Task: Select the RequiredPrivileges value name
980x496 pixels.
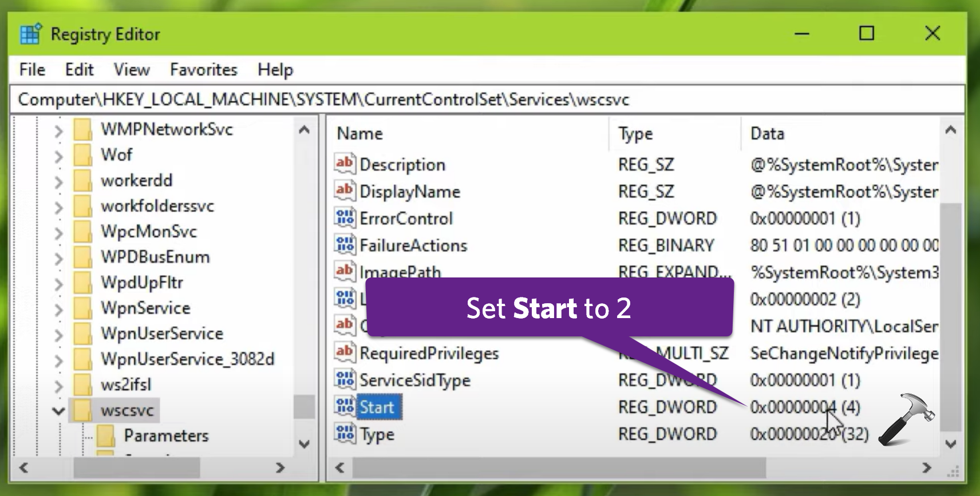Action: [429, 353]
